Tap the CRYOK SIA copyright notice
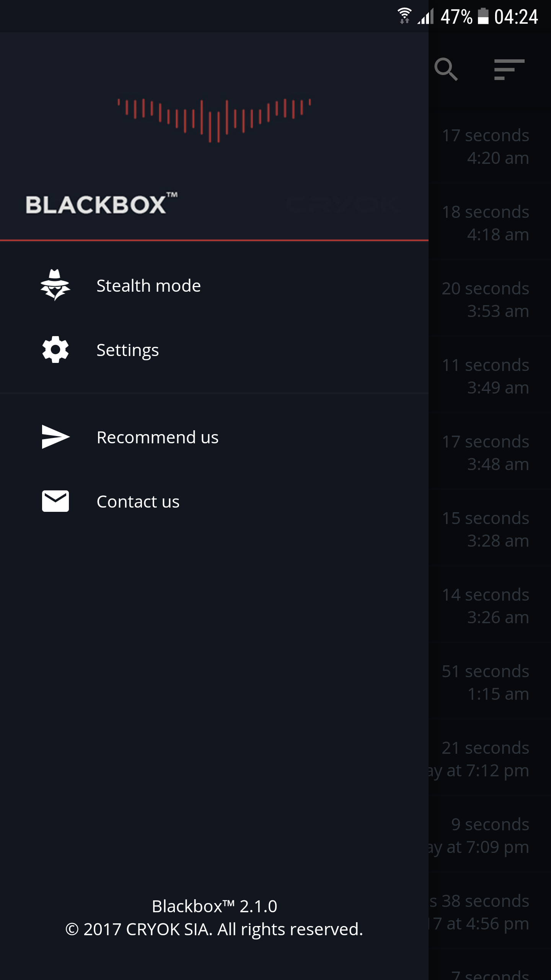Screen dimensions: 551x980 pyautogui.click(x=214, y=929)
